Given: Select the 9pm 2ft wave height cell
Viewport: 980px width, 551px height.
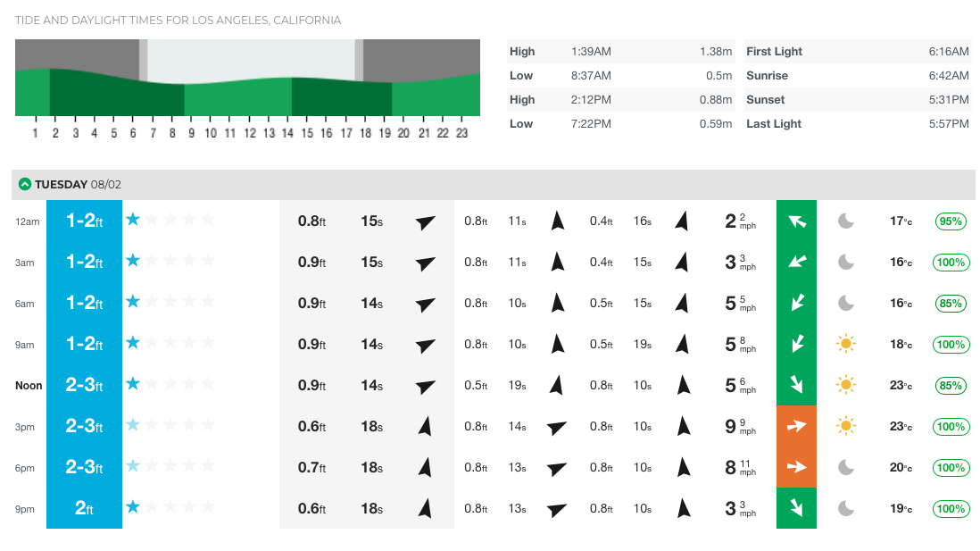Looking at the screenshot, I should pos(84,508).
